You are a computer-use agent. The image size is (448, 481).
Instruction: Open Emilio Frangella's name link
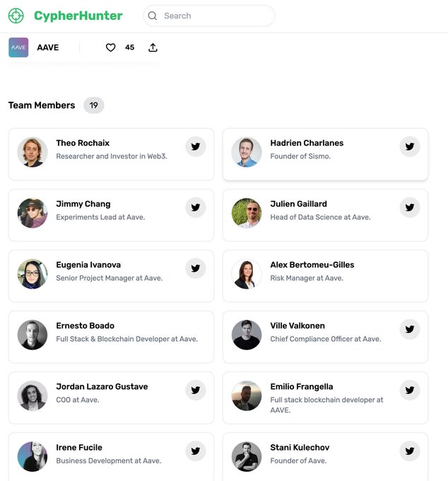[302, 386]
